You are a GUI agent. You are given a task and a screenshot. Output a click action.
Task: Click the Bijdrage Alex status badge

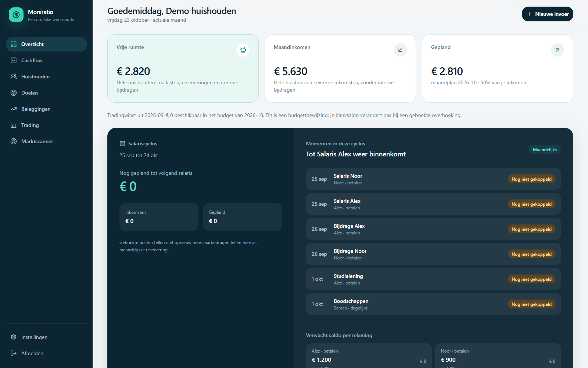(531, 229)
